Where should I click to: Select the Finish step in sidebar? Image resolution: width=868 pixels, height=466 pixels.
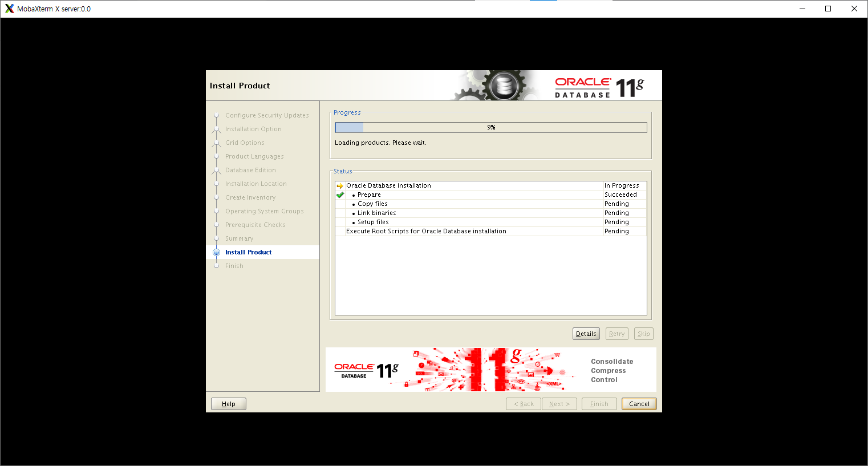click(234, 266)
